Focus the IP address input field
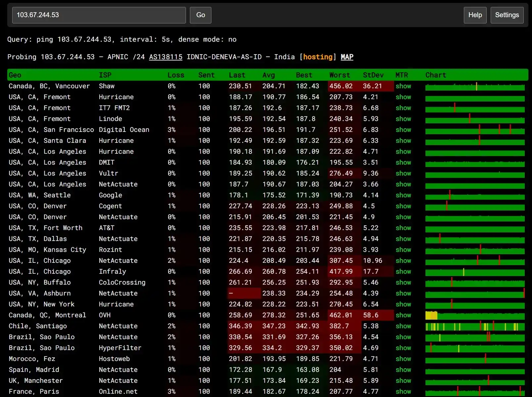Viewport: 532px width, 397px height. pos(99,15)
